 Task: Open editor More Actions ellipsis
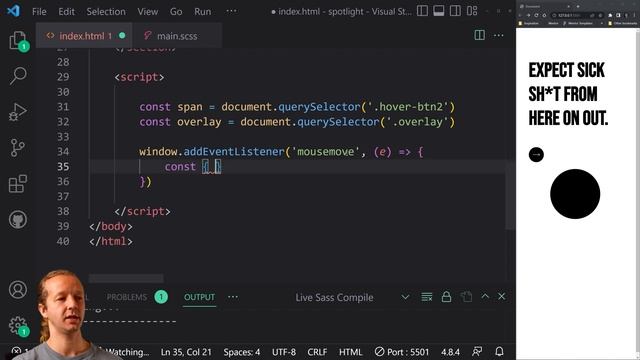click(x=498, y=35)
